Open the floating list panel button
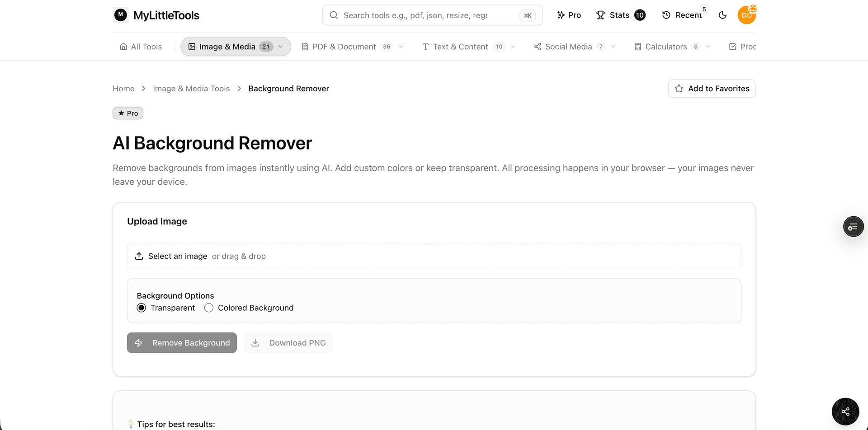Screen dimensions: 868x430 [x=853, y=227]
